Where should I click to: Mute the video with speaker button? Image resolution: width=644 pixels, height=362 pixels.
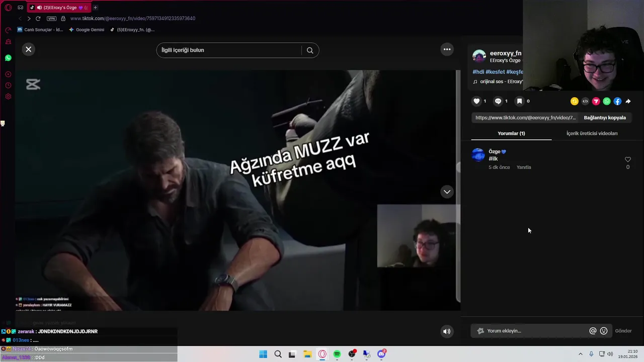point(446,331)
